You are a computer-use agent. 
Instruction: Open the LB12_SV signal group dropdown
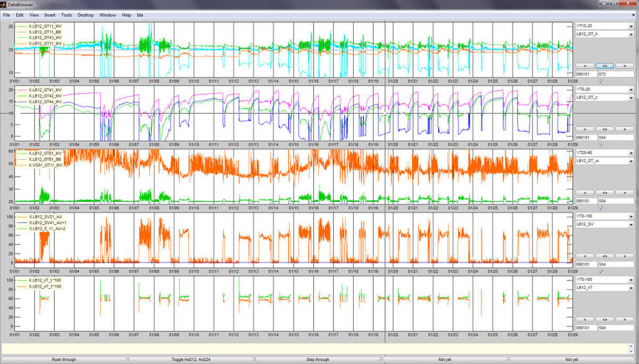click(x=605, y=224)
